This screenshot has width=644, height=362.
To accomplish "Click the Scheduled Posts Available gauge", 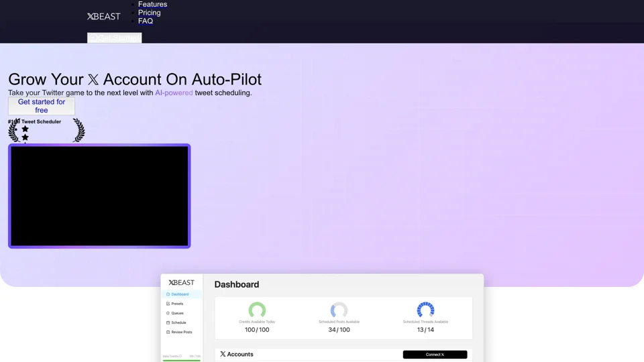I will pos(339,310).
